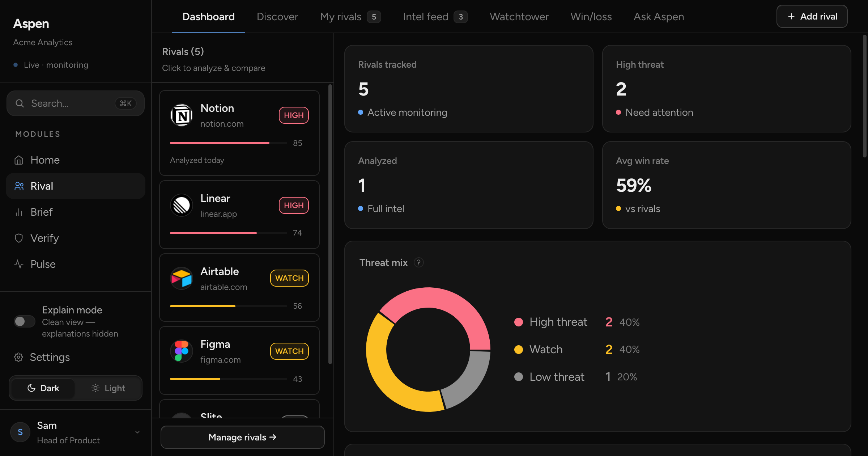Click the rivals list scrollbar
This screenshot has width=868, height=456.
click(x=330, y=224)
